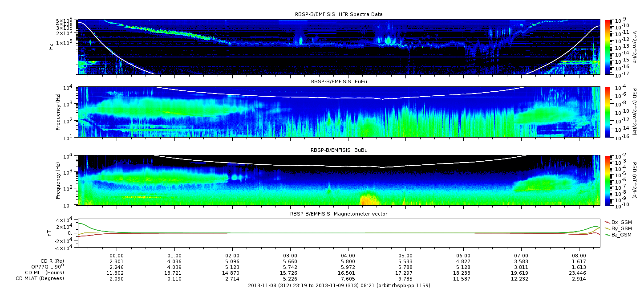Screen dimensions: 644x293
Task: Select the RBSP-B/EMFISIS EuEu panel title
Action: pos(339,81)
